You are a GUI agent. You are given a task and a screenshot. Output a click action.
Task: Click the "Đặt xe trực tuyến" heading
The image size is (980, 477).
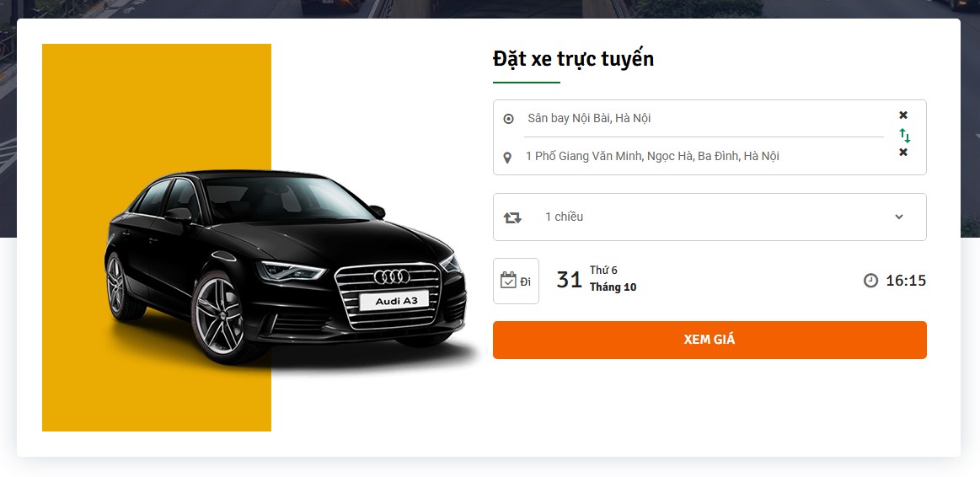[x=573, y=59]
